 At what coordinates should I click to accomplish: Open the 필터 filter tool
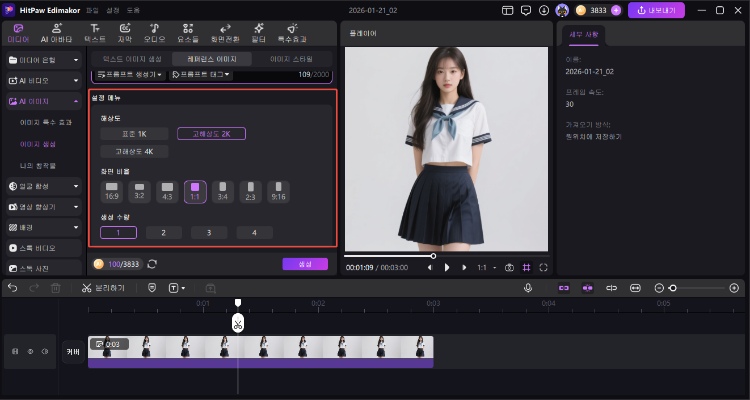click(259, 33)
